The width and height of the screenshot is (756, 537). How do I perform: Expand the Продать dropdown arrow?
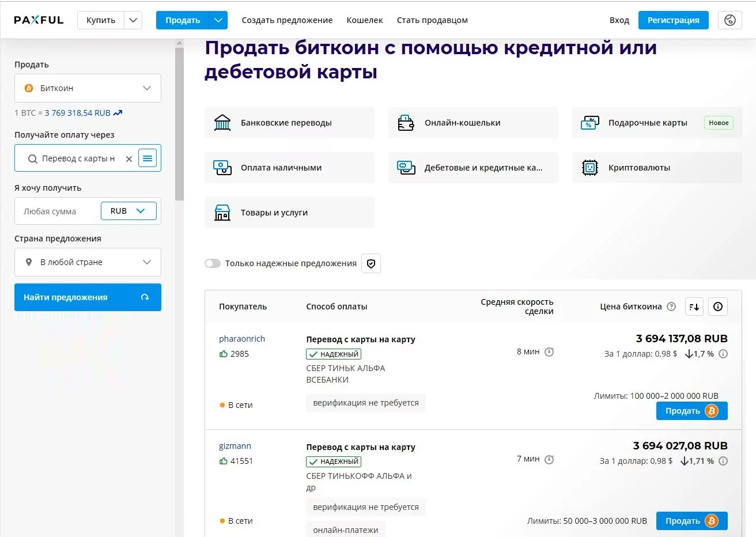218,20
